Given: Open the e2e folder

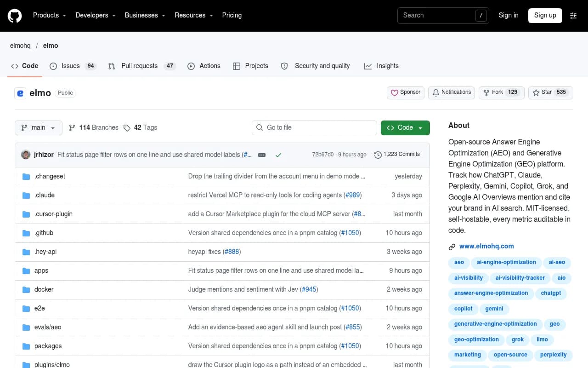Looking at the screenshot, I should (x=40, y=308).
